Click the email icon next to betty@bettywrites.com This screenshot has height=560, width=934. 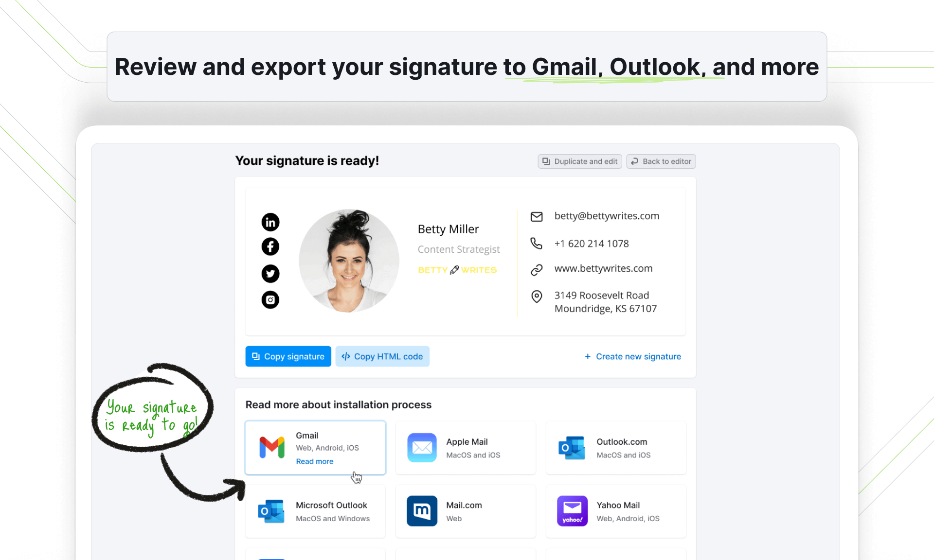click(x=537, y=216)
